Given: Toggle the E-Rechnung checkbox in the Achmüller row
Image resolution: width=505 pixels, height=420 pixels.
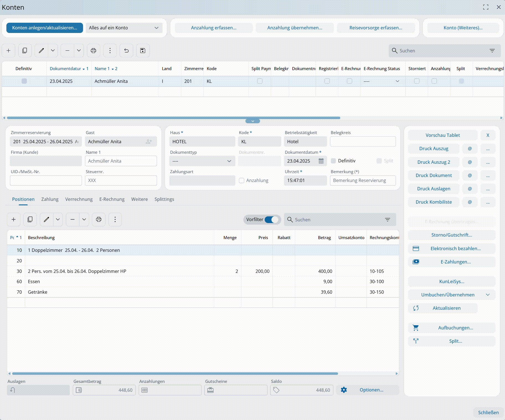Looking at the screenshot, I should pos(349,81).
